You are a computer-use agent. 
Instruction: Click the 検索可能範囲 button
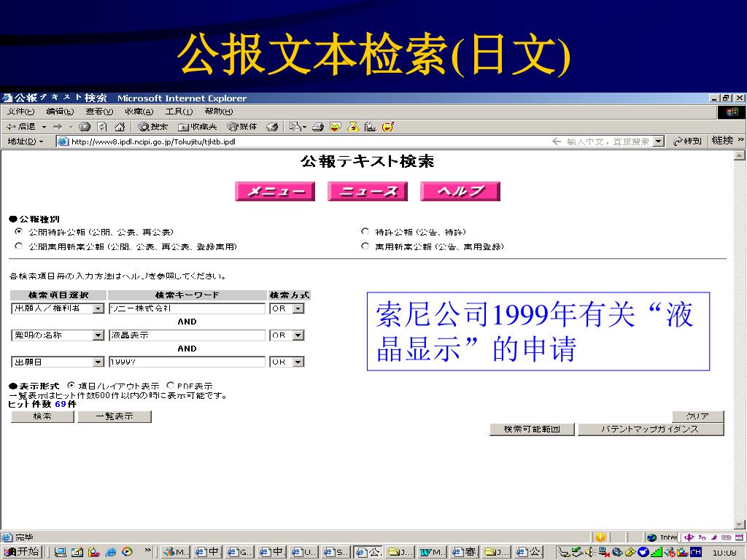tap(532, 429)
